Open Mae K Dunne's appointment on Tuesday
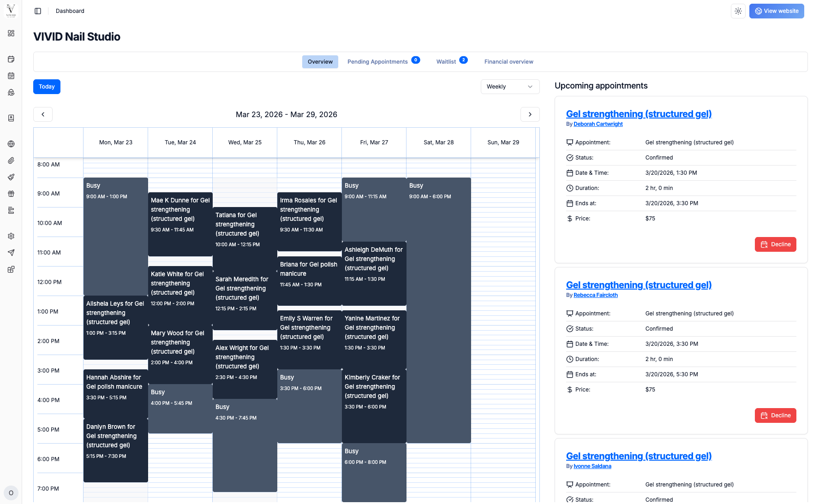The width and height of the screenshot is (819, 504). 180,224
